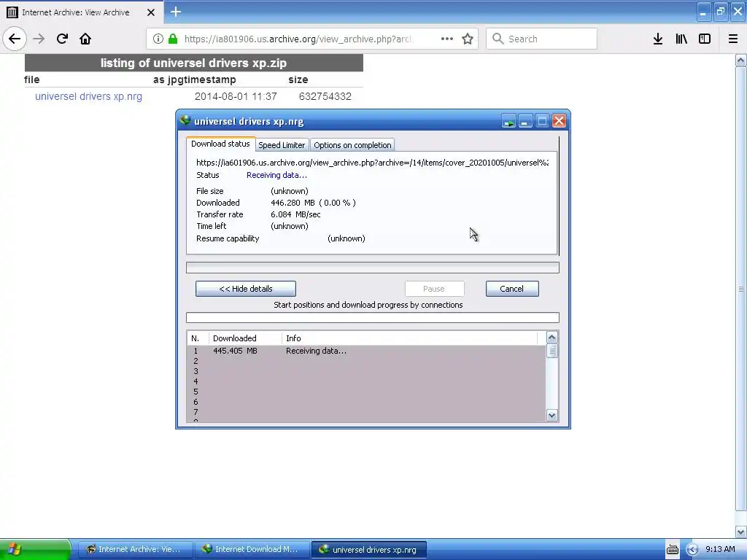Close the Internet Archive tab
The height and width of the screenshot is (560, 747).
(x=150, y=12)
